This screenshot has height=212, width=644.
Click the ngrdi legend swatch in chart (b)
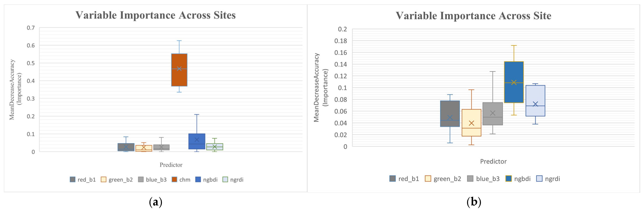click(539, 178)
